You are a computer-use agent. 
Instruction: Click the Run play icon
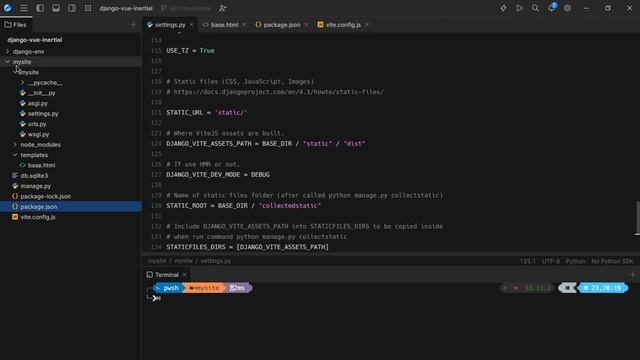(x=519, y=8)
